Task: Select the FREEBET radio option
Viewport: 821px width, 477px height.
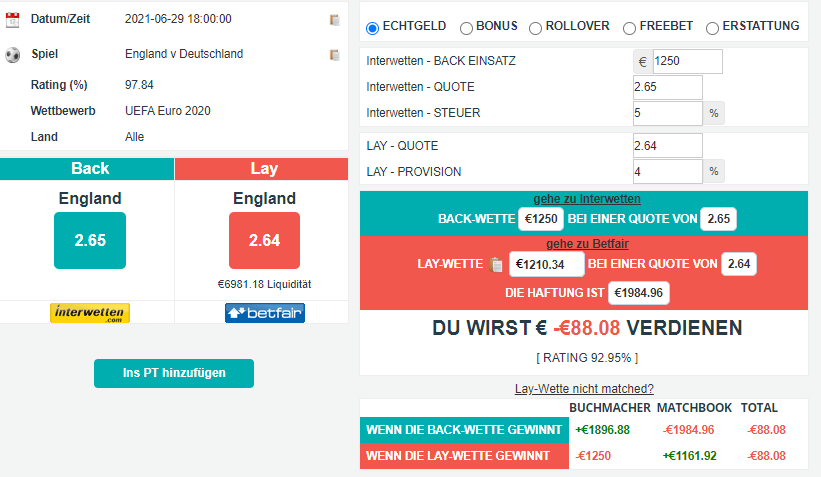Action: click(630, 28)
